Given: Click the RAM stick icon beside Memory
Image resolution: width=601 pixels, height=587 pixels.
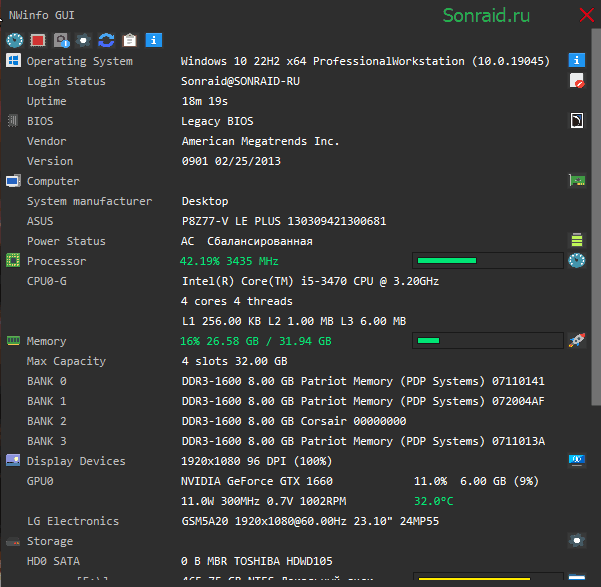Looking at the screenshot, I should (x=13, y=340).
